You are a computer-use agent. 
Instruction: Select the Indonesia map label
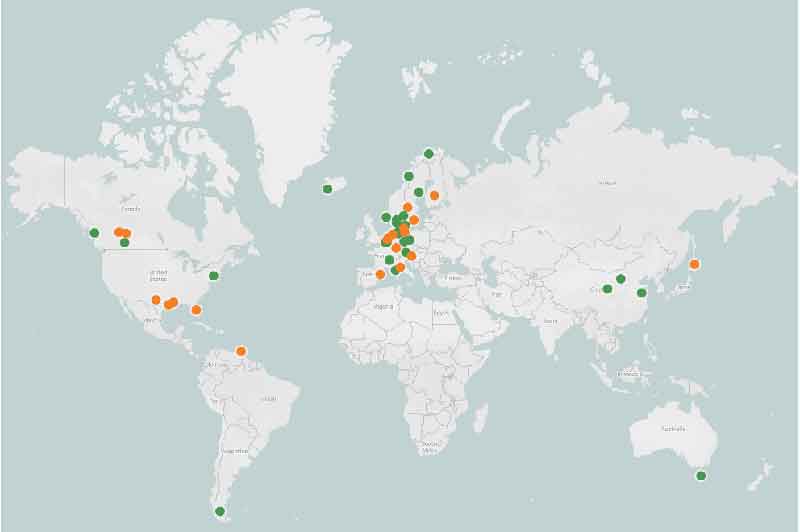[628, 374]
